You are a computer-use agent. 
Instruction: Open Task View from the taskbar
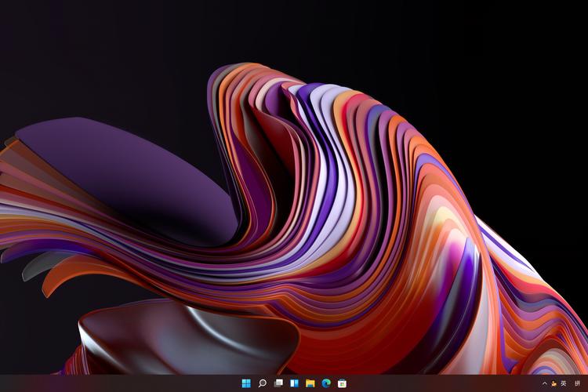(278, 383)
